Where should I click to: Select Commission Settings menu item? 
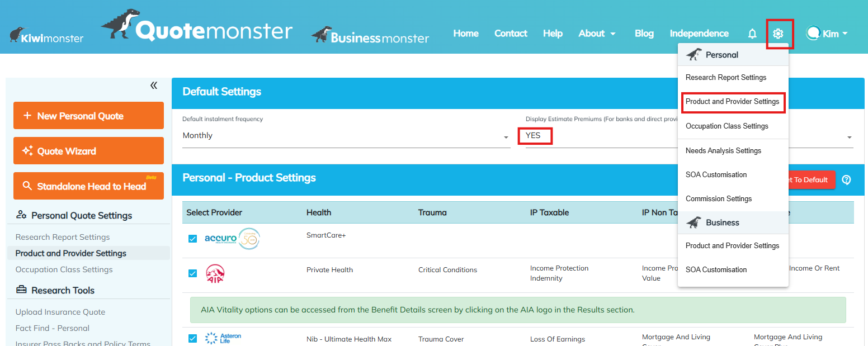(x=733, y=198)
